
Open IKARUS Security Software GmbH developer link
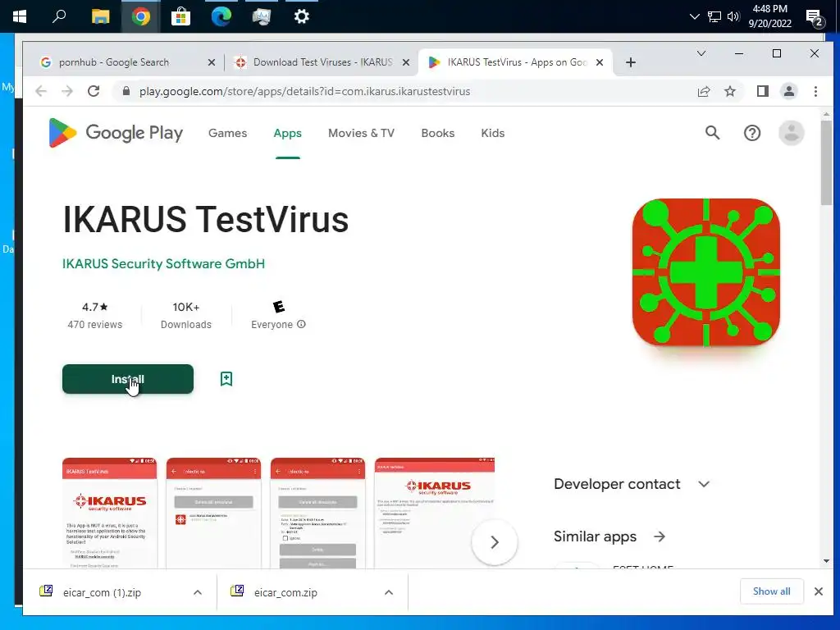(x=163, y=263)
